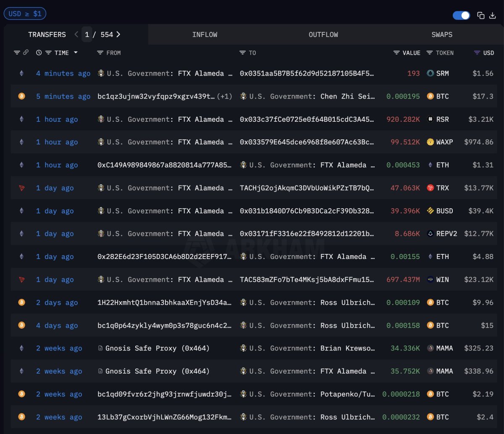This screenshot has width=504, height=434.
Task: Click the previous page chevron before page number
Action: click(76, 34)
